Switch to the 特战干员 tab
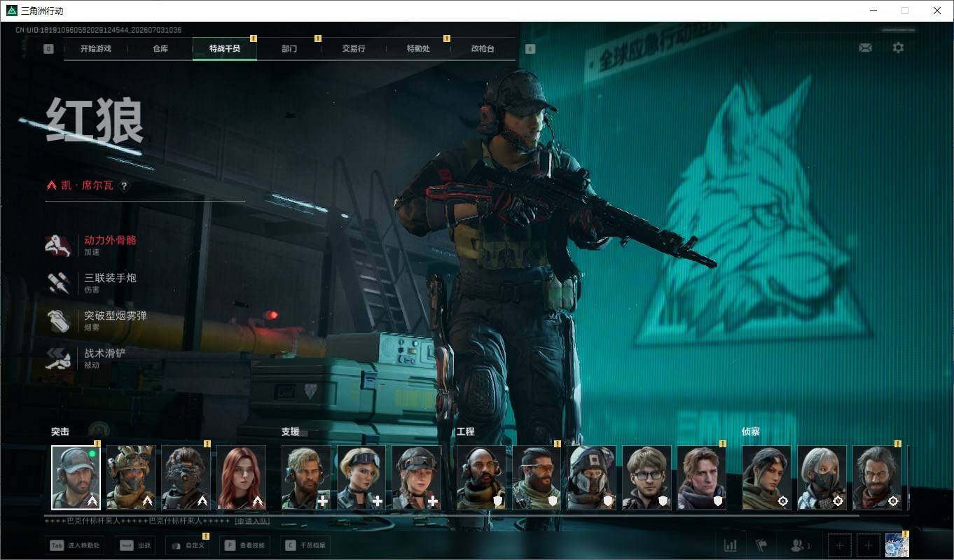Image resolution: width=954 pixels, height=560 pixels. (x=225, y=49)
